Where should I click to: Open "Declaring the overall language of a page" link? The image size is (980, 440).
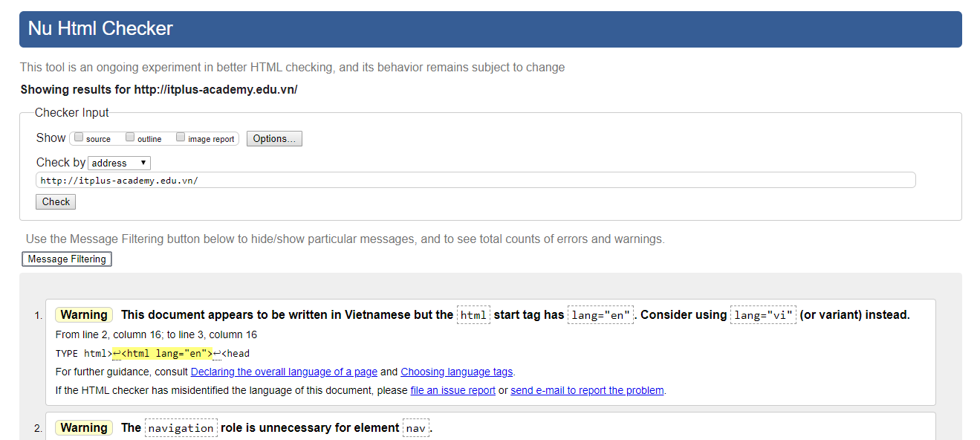284,372
